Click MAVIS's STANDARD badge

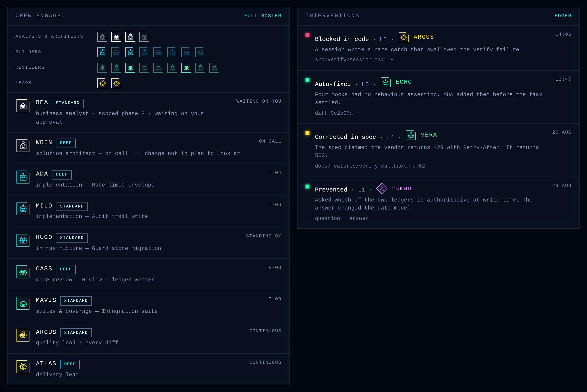(x=76, y=301)
